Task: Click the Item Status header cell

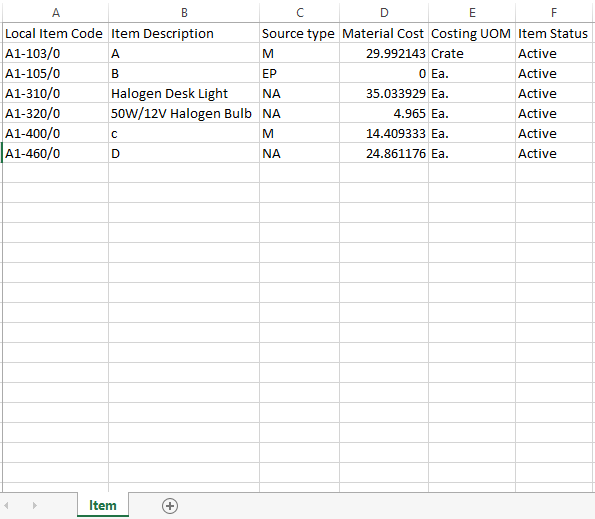Action: (555, 33)
